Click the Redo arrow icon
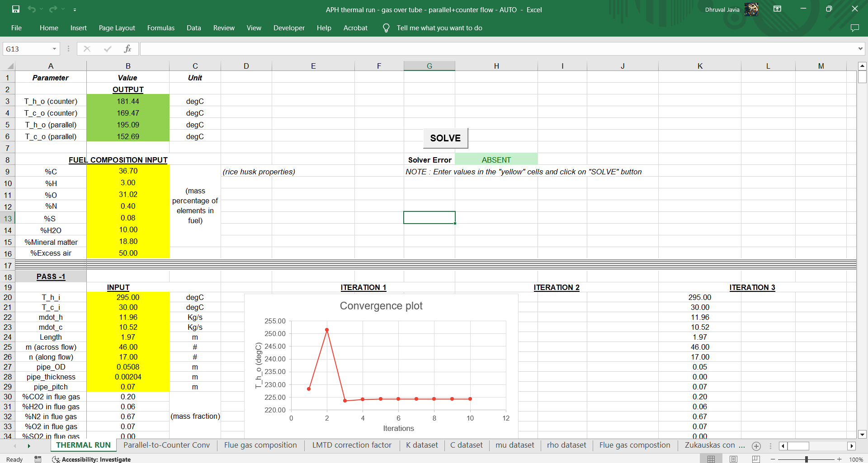Image resolution: width=868 pixels, height=463 pixels. point(53,9)
